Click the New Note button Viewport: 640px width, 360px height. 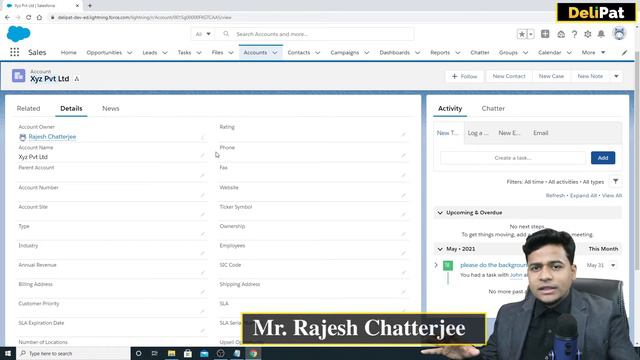point(590,76)
